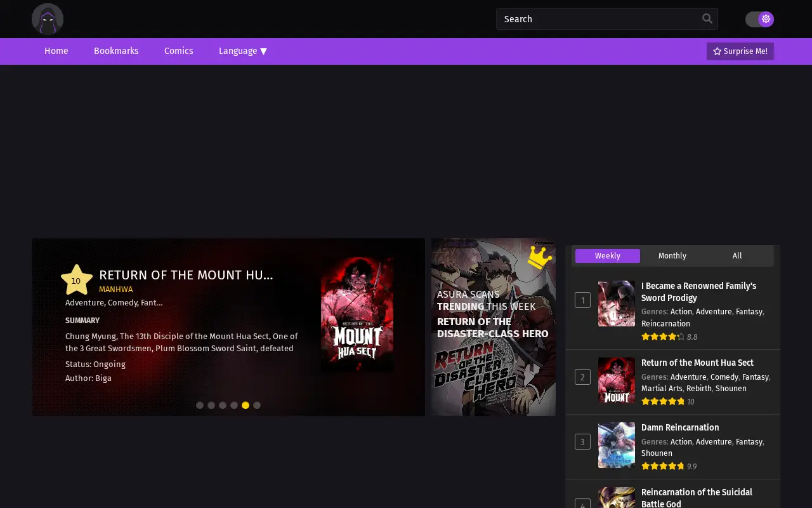Click the Reincarnation genre link
Screen dimensions: 812x508
665,324
